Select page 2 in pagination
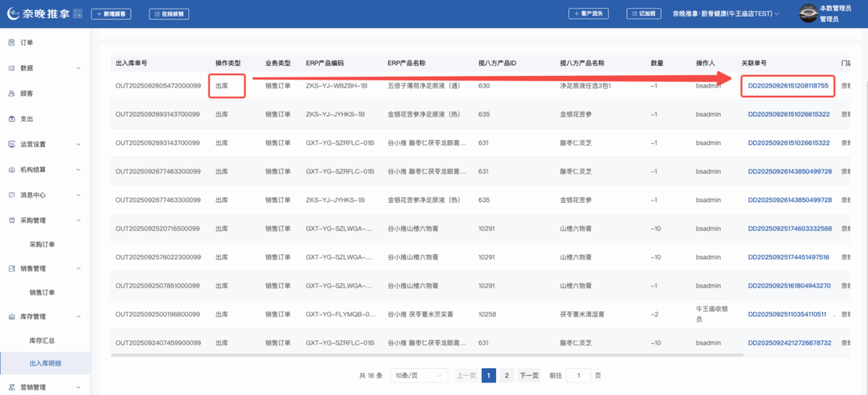This screenshot has width=868, height=395. (507, 376)
